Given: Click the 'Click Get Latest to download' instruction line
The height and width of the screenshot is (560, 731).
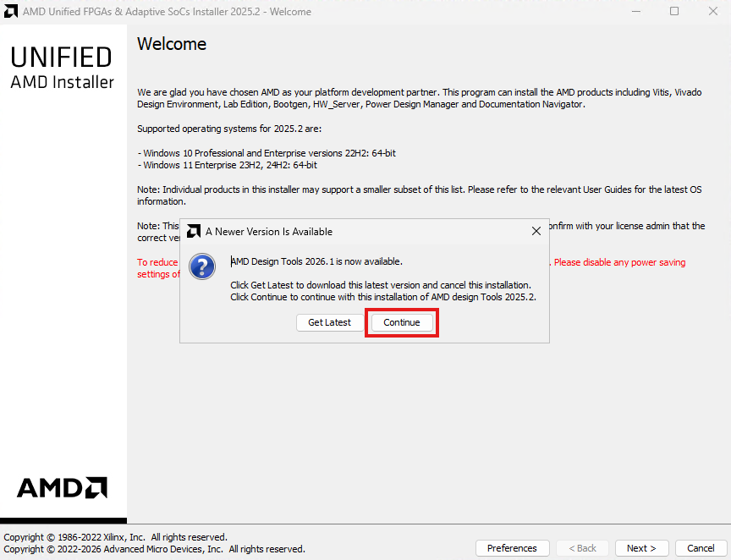Looking at the screenshot, I should tap(381, 285).
